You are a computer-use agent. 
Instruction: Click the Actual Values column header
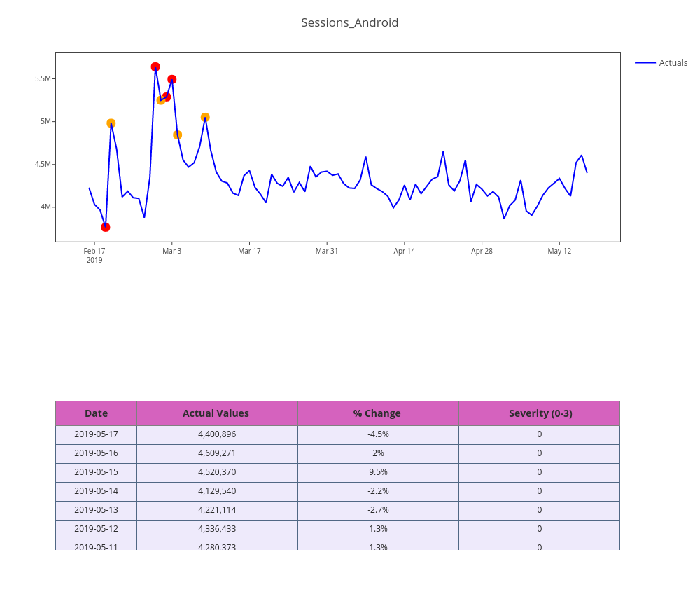tap(216, 413)
